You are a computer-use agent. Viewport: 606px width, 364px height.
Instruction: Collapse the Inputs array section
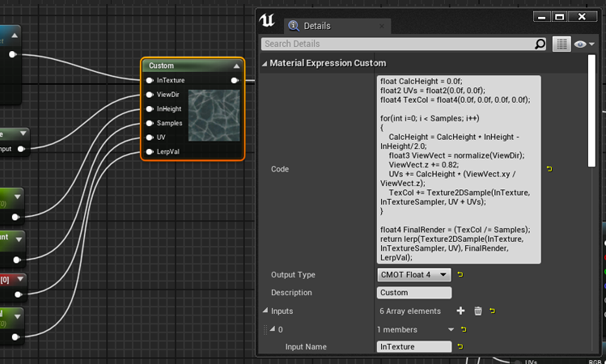pos(265,311)
